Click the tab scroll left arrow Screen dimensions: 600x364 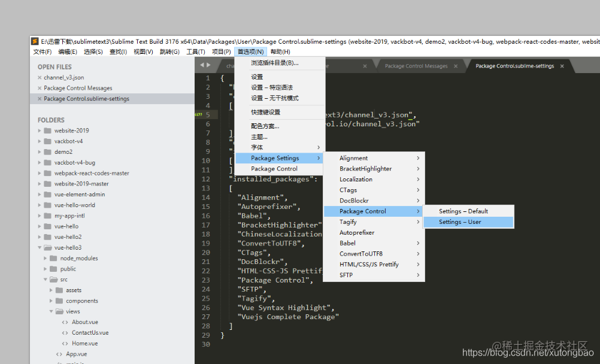202,65
